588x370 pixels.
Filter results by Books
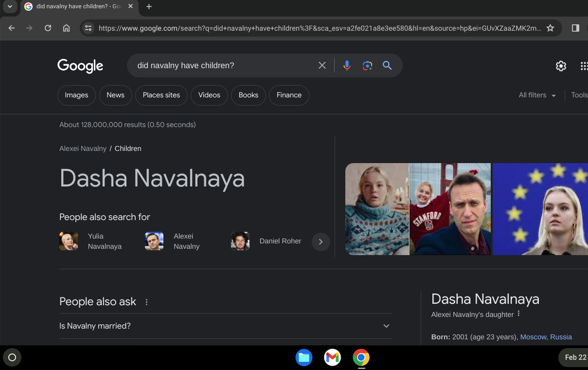pyautogui.click(x=248, y=95)
